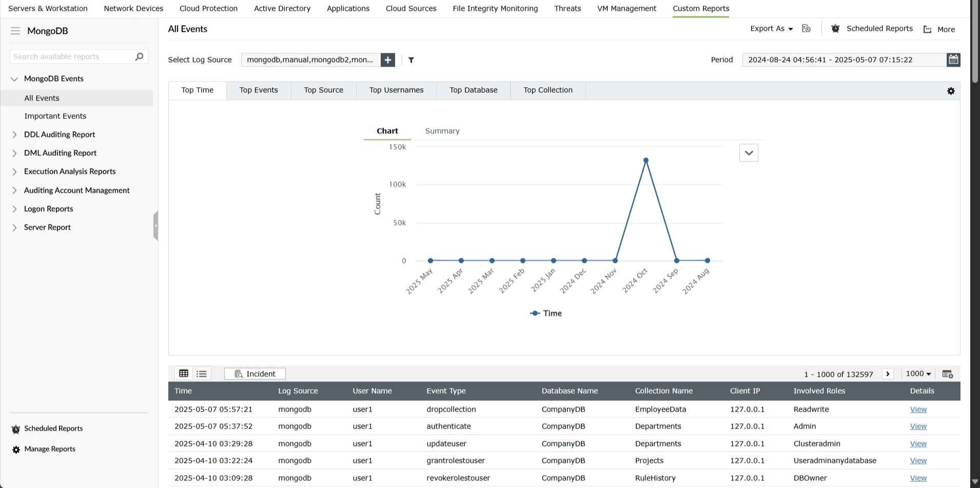
Task: Open column chooser icon at table right
Action: pos(948,374)
